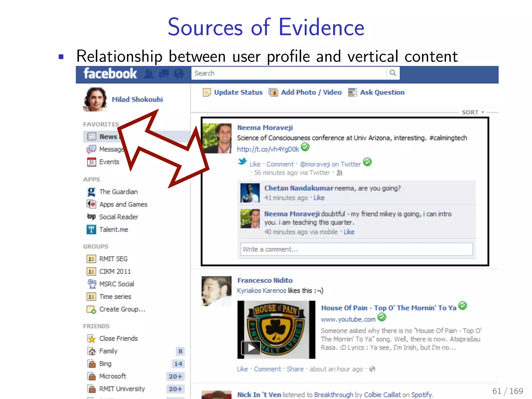
Task: Click the Write a comment box
Action: [356, 249]
